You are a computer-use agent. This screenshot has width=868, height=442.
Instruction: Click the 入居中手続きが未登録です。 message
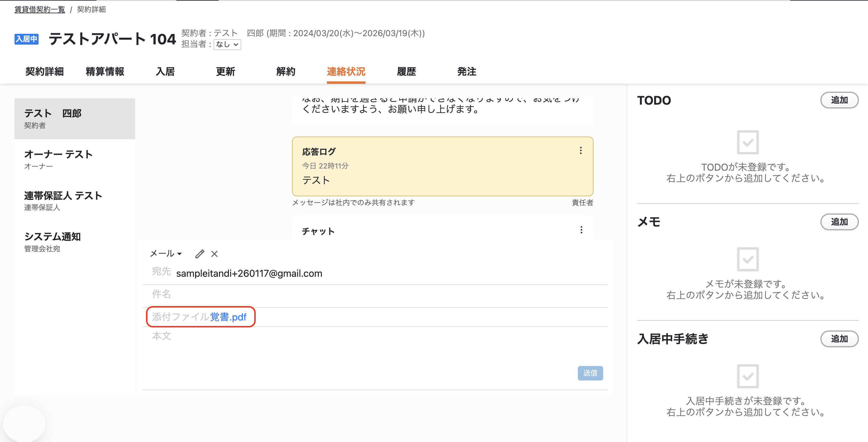coord(745,401)
